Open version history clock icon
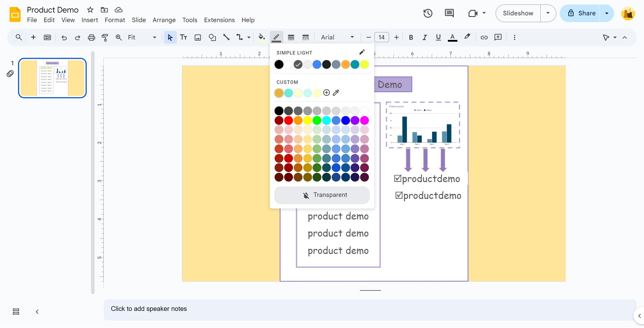This screenshot has width=644, height=328. 428,13
